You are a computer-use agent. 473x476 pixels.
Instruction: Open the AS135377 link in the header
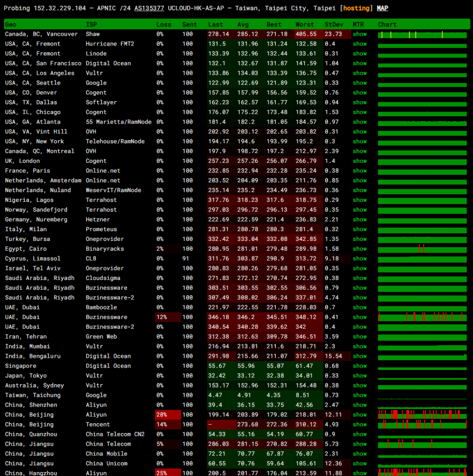[149, 8]
